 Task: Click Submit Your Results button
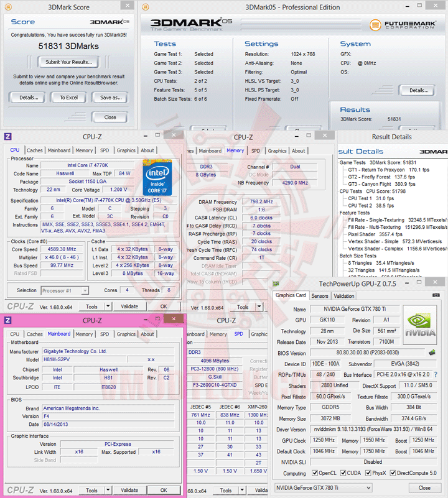point(68,62)
